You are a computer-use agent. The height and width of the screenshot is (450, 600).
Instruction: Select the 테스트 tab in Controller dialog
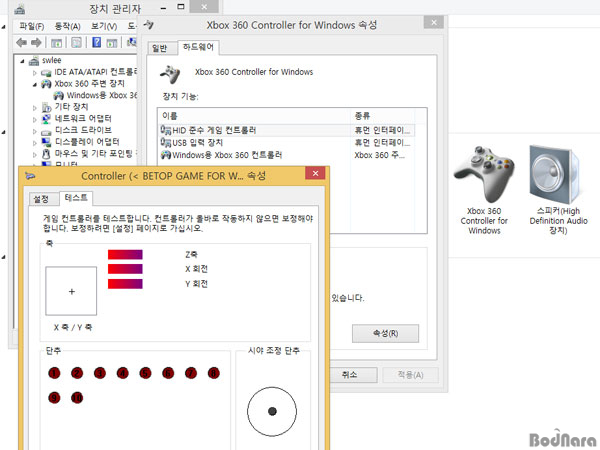[76, 198]
